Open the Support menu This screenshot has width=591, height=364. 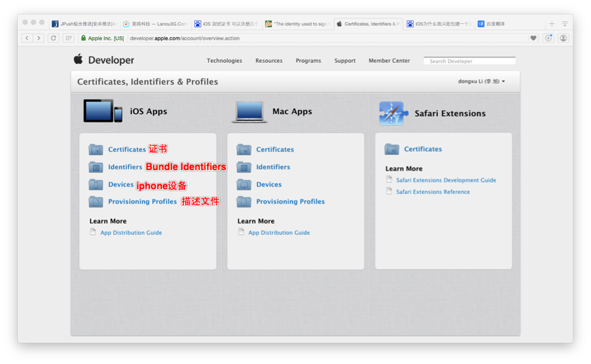click(x=345, y=61)
